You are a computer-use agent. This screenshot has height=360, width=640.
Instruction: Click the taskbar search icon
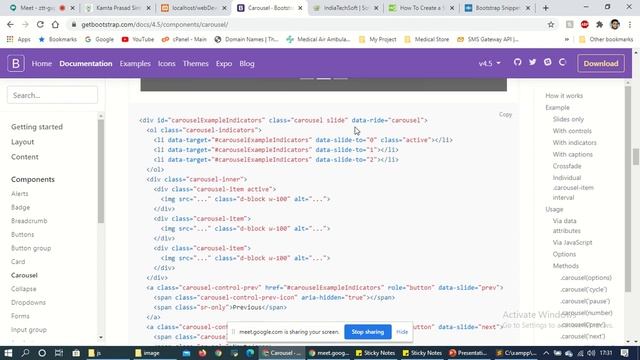(25, 353)
